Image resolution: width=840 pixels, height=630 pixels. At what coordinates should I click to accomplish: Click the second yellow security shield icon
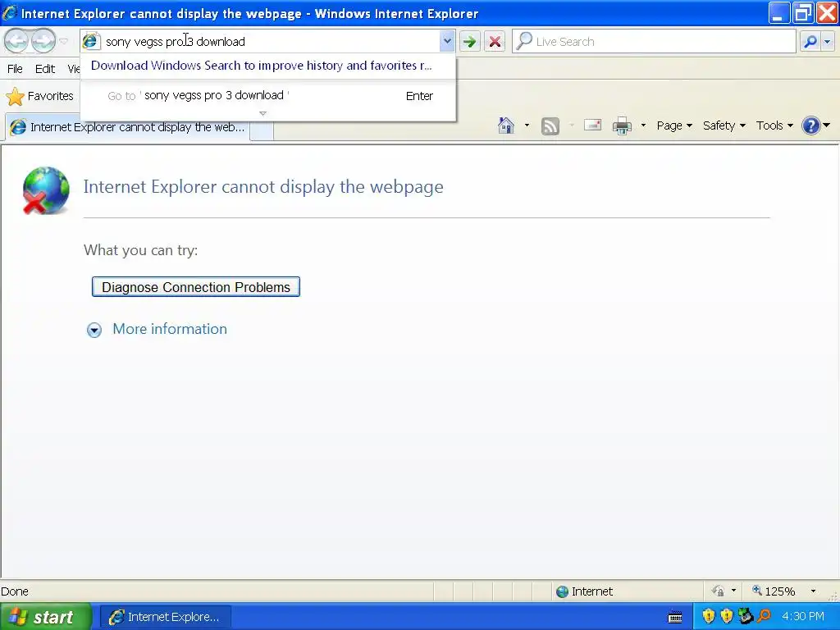[x=727, y=616]
